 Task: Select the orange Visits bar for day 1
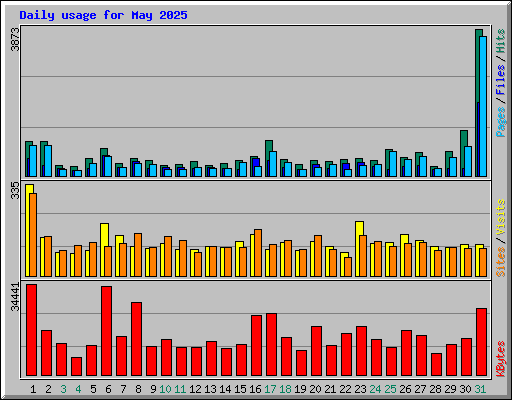point(33,235)
